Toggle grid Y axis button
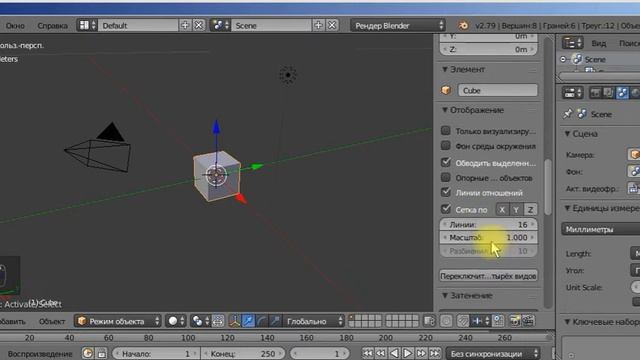Screen dimensions: 640x360 516,210
